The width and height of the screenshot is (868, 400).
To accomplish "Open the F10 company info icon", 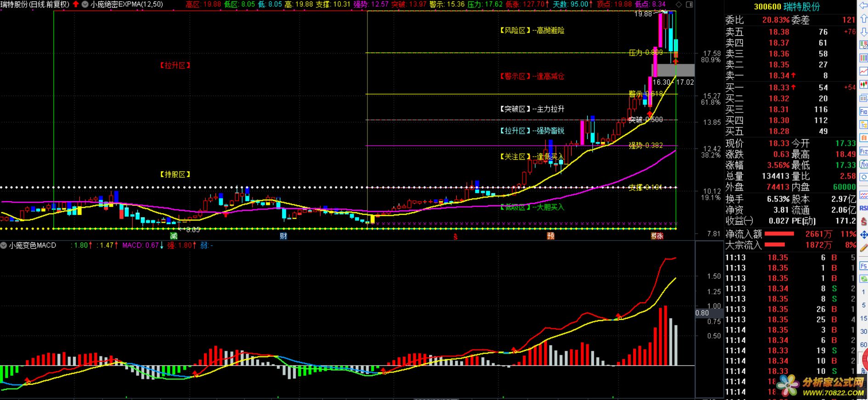I will (x=863, y=112).
